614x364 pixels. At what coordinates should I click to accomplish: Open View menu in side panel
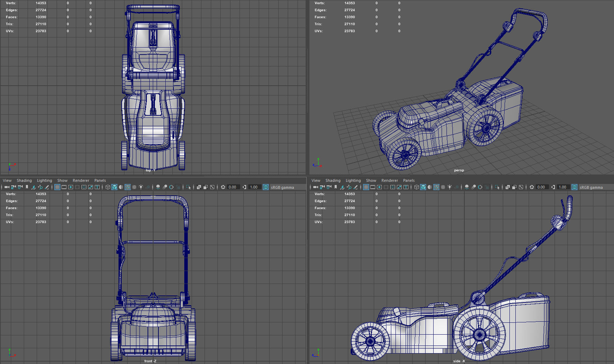pyautogui.click(x=316, y=180)
